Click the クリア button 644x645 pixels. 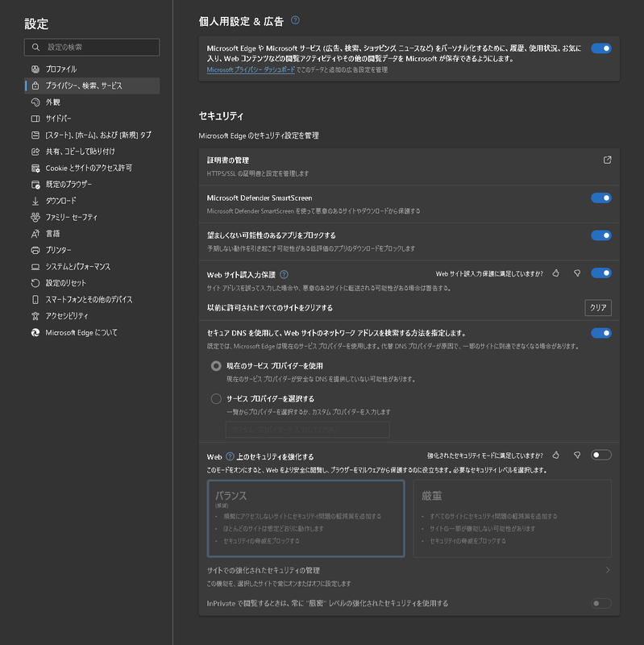[598, 308]
